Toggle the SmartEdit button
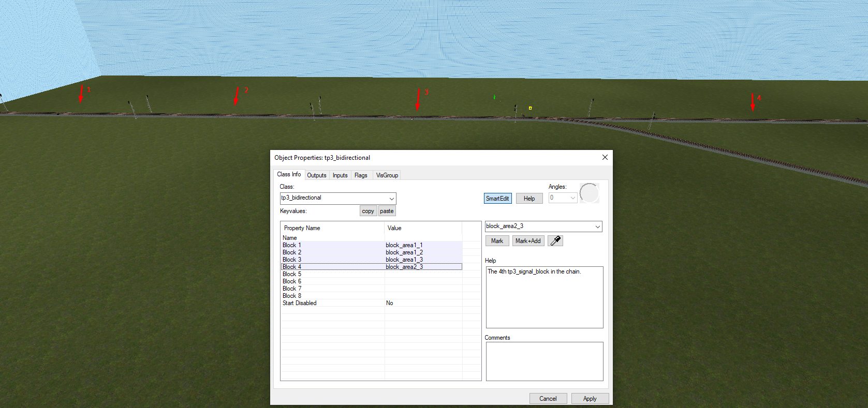The image size is (868, 408). pyautogui.click(x=497, y=198)
